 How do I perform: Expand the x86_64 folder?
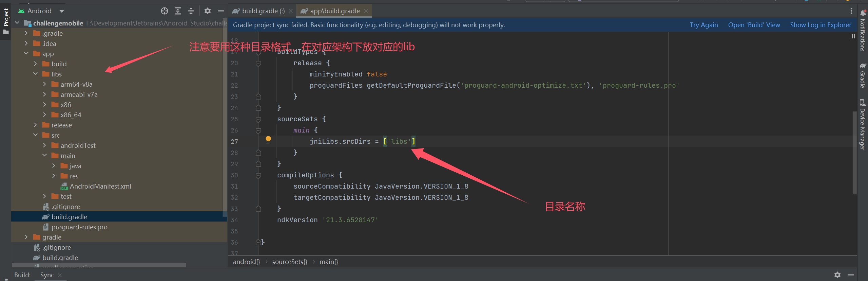click(x=44, y=115)
